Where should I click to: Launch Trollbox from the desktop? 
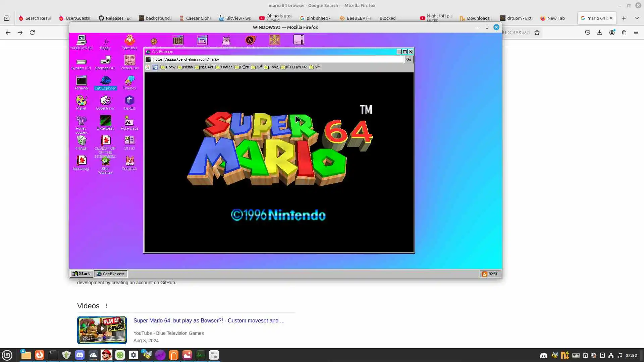click(129, 81)
